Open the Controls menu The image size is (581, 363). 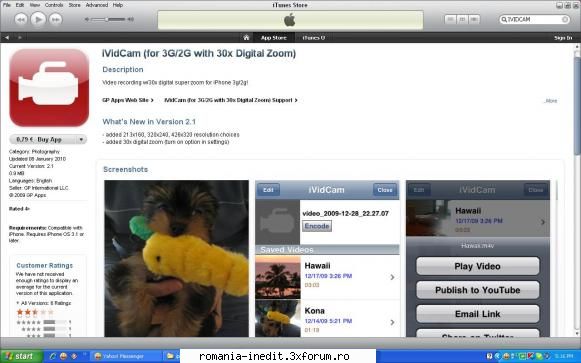coord(54,5)
